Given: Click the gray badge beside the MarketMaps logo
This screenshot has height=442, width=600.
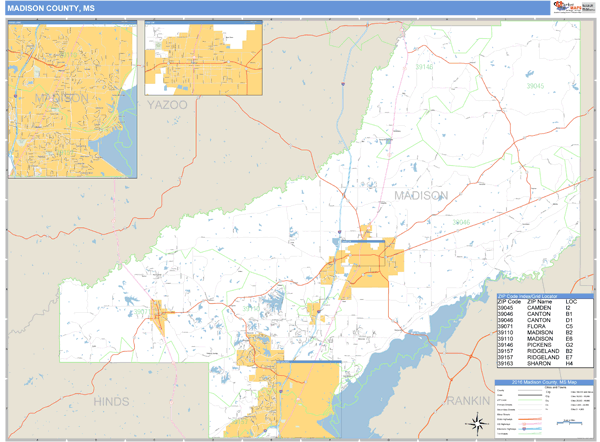Looking at the screenshot, I should 588,7.
